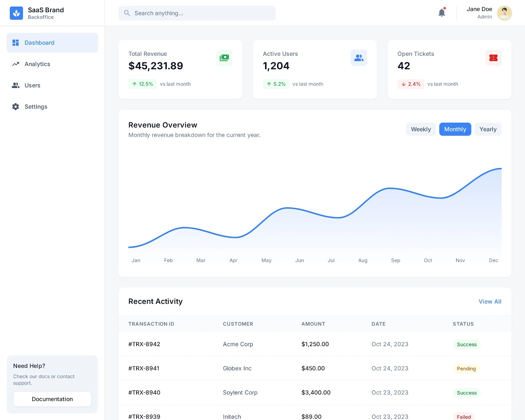Screen dimensions: 525x420
Task: Focus the Search anything field
Action: (203, 13)
